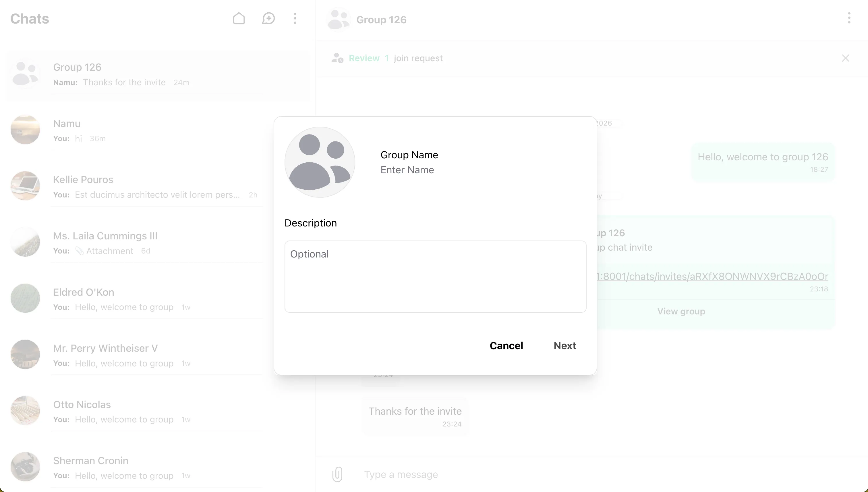The width and height of the screenshot is (868, 492).
Task: Dismiss the join request banner
Action: [845, 58]
